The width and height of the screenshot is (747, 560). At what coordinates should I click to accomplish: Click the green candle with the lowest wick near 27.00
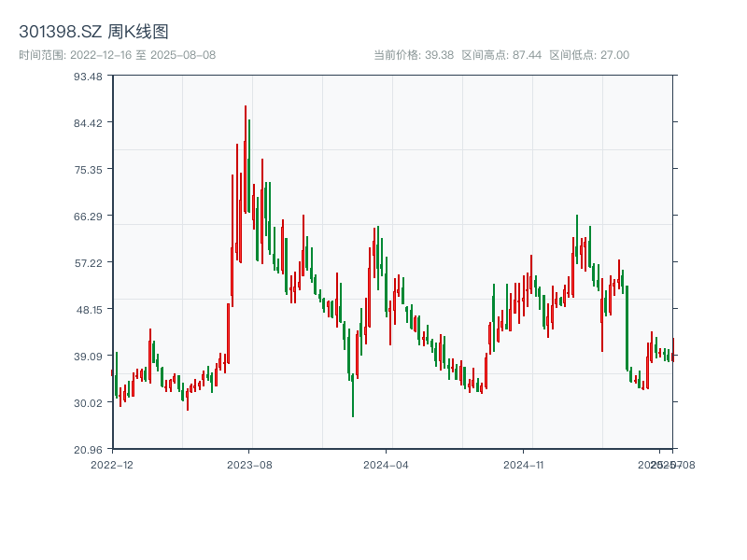tap(353, 395)
